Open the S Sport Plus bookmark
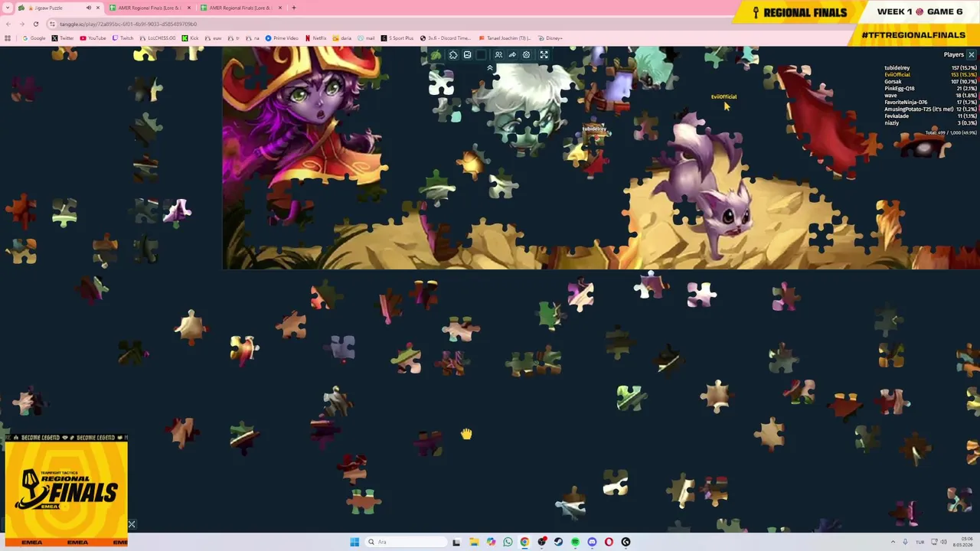Screen dimensions: 980x551 (398, 38)
